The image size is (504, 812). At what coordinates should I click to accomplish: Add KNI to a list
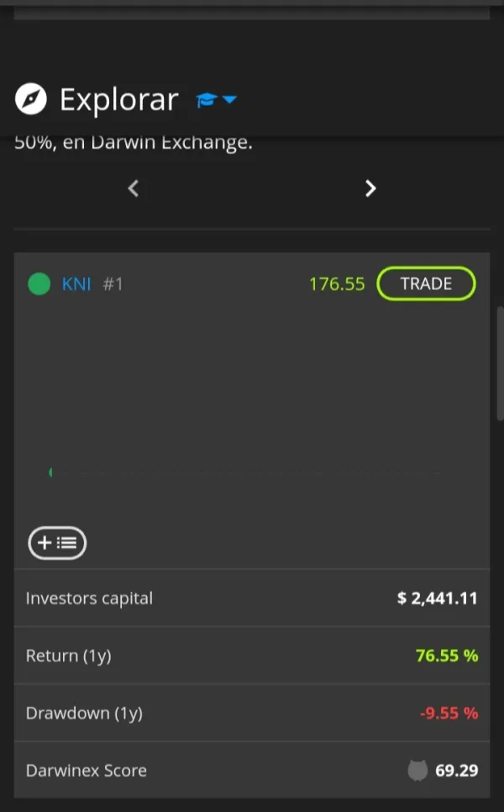coord(57,543)
